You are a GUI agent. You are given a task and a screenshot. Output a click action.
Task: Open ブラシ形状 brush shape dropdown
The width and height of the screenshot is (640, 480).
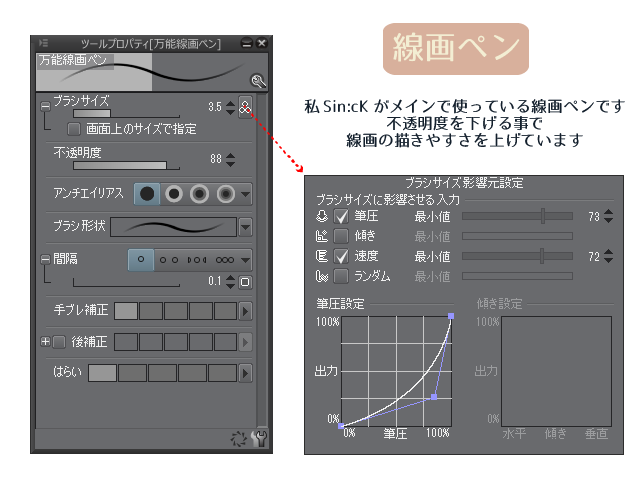click(245, 227)
